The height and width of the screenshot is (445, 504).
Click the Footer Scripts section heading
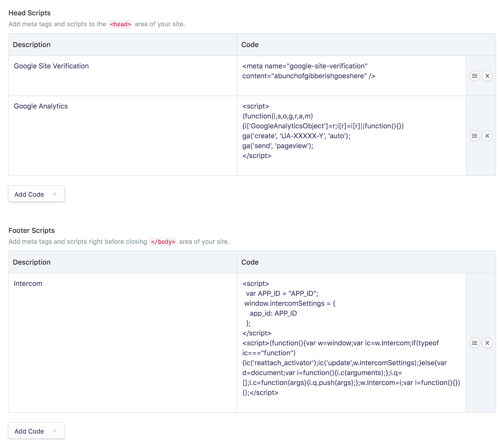[x=31, y=230]
